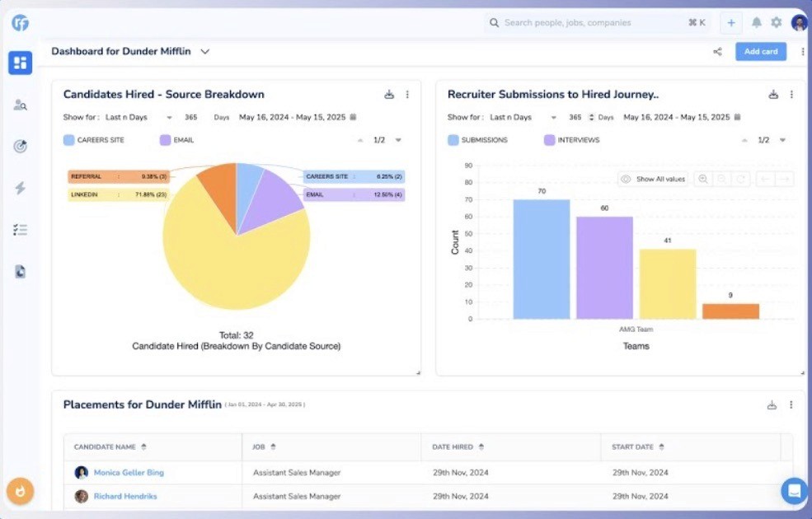This screenshot has width=812, height=519.
Task: Sort by JOB column
Action: tap(273, 447)
